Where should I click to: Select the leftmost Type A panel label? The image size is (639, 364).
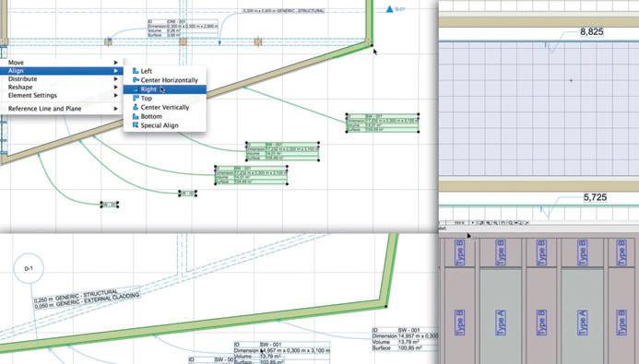pyautogui.click(x=501, y=323)
